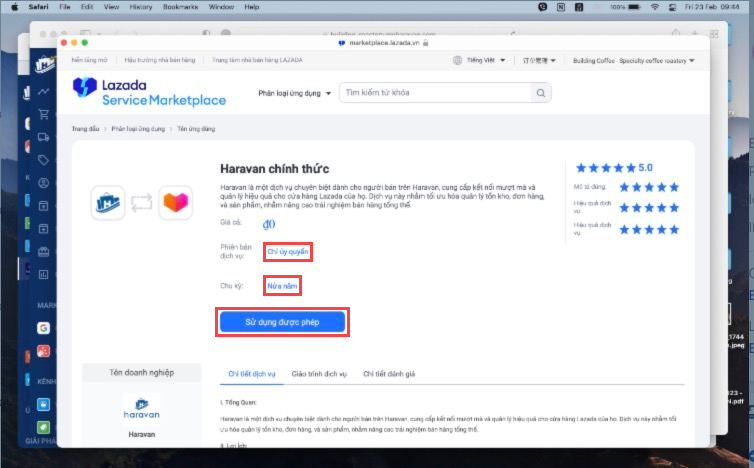Click the Haravan logo in the background admin sidebar
Screen dimensions: 754x468
coord(44,64)
